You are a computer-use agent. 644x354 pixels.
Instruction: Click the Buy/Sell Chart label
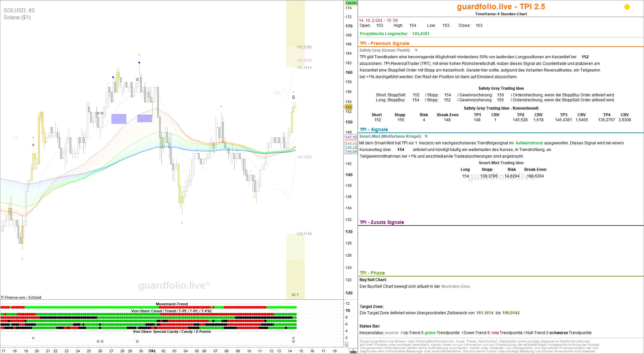pos(373,280)
